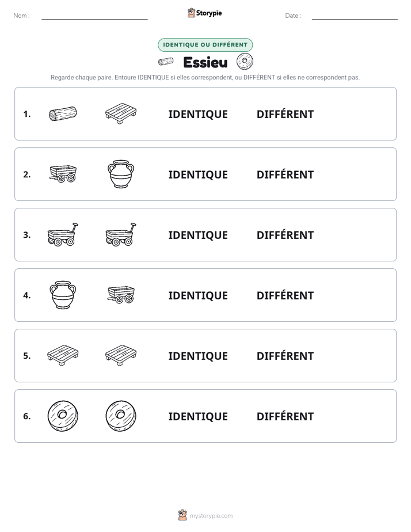Choose IDENTIQUE for question 5
The height and width of the screenshot is (532, 411).
[x=198, y=356]
